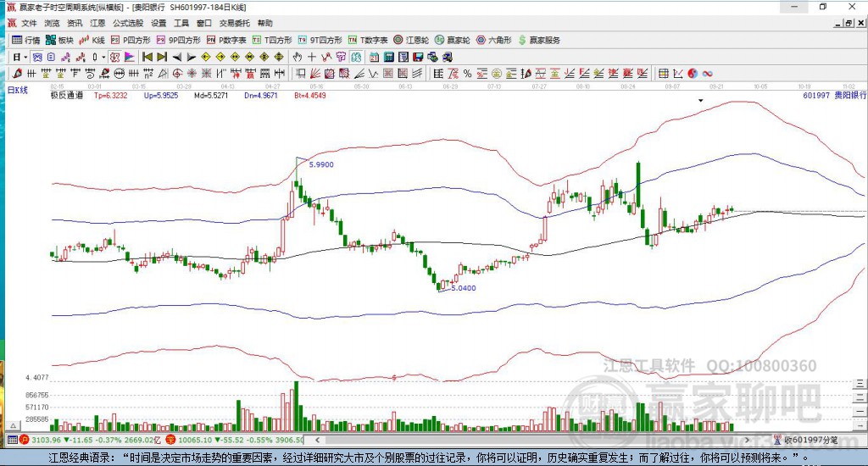Select the percent % tool
868x466 pixels.
467,73
